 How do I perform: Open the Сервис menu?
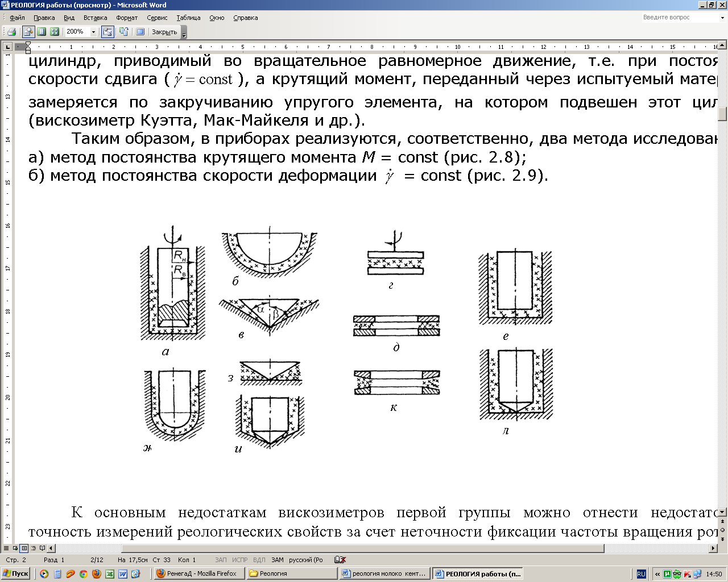click(x=157, y=18)
